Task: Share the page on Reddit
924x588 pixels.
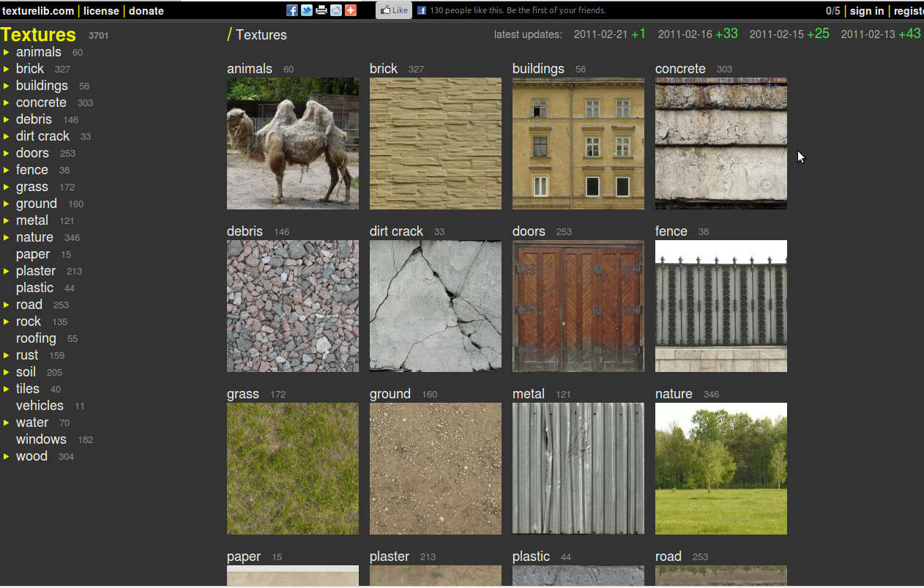Action: point(336,10)
